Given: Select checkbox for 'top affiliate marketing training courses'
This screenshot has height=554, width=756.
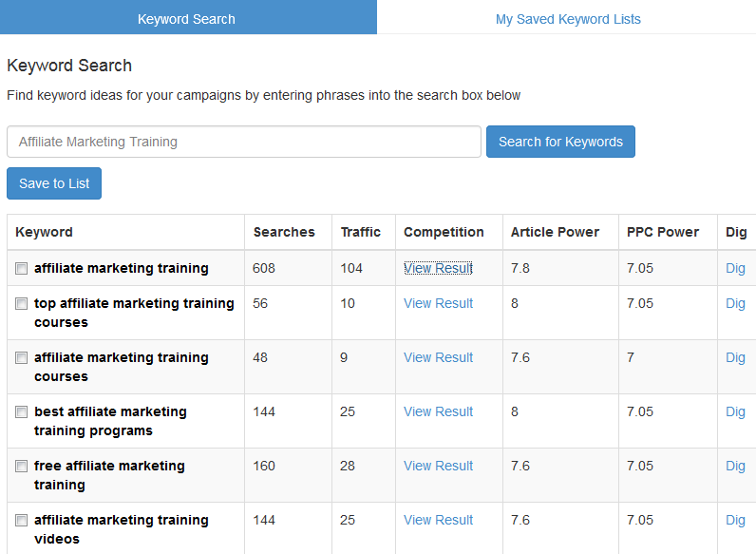Looking at the screenshot, I should 22,304.
